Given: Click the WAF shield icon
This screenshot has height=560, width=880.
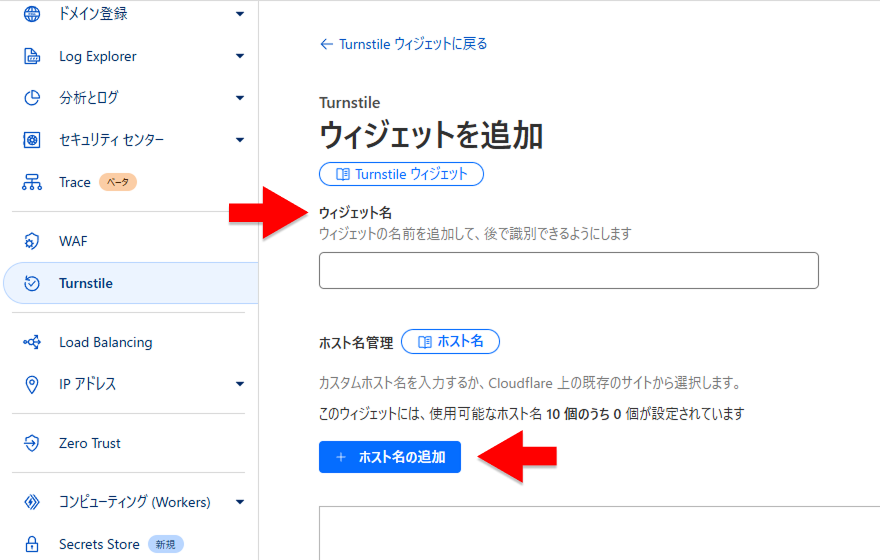Looking at the screenshot, I should [32, 241].
